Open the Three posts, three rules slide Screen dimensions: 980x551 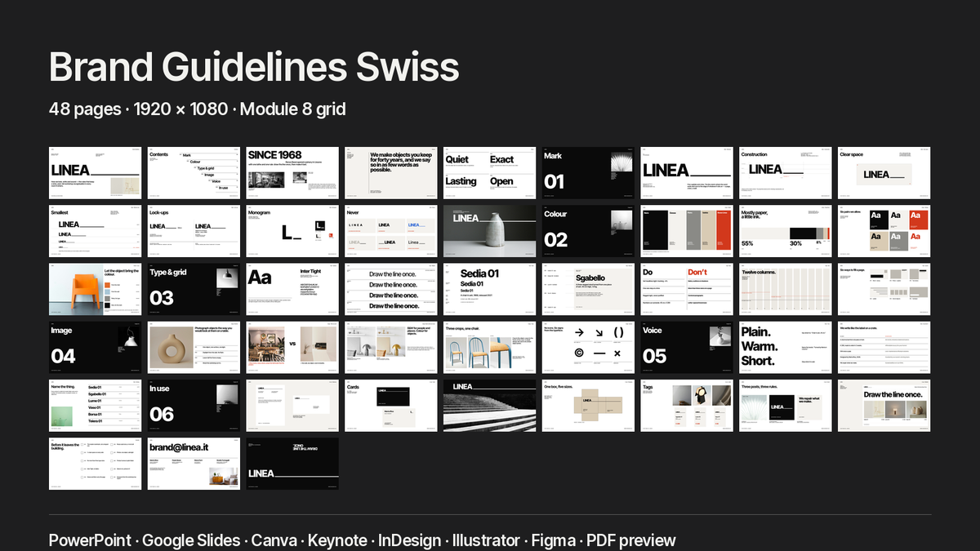point(786,405)
